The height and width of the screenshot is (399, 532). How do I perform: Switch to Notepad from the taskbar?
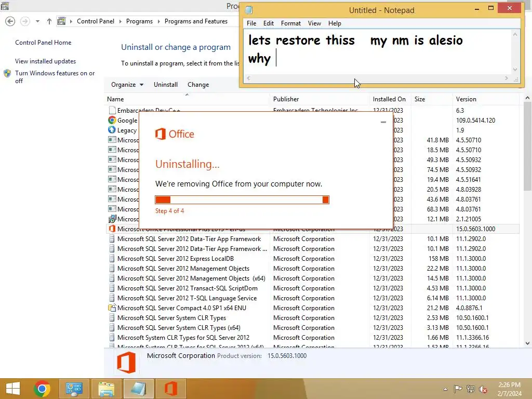[138, 389]
